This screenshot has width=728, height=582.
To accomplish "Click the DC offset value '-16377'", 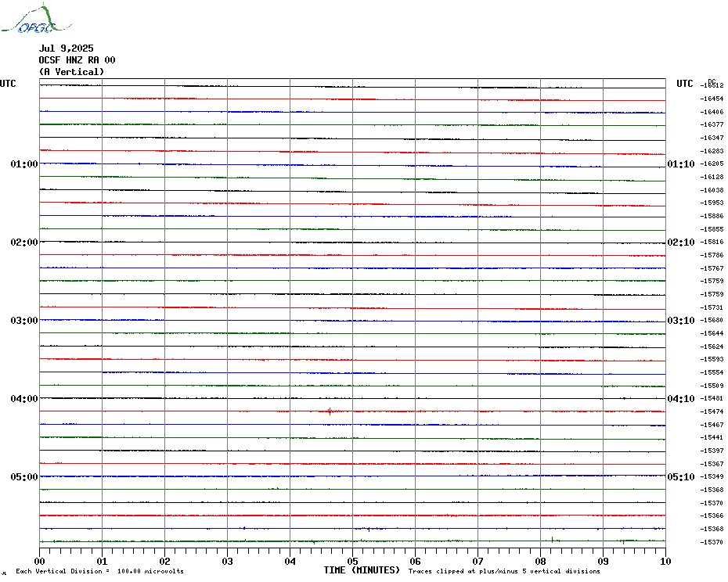I will pyautogui.click(x=712, y=125).
